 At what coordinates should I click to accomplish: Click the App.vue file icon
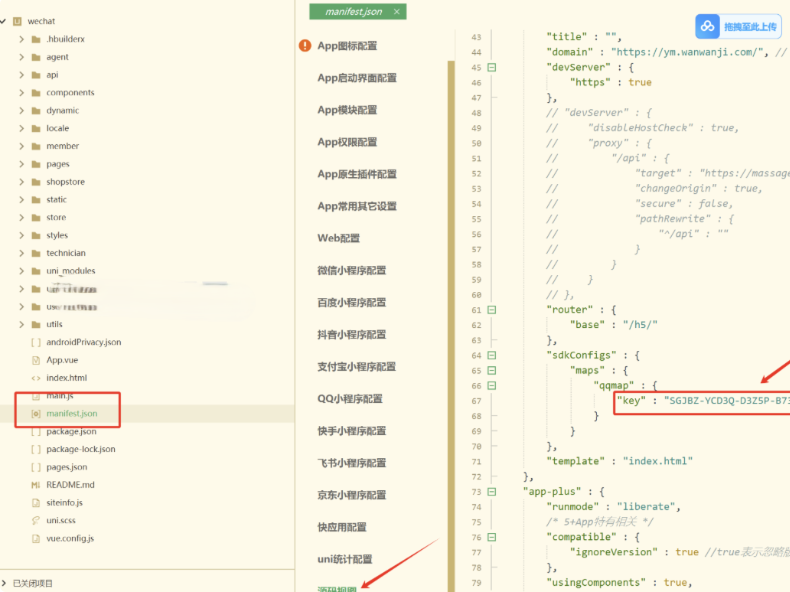tap(36, 360)
